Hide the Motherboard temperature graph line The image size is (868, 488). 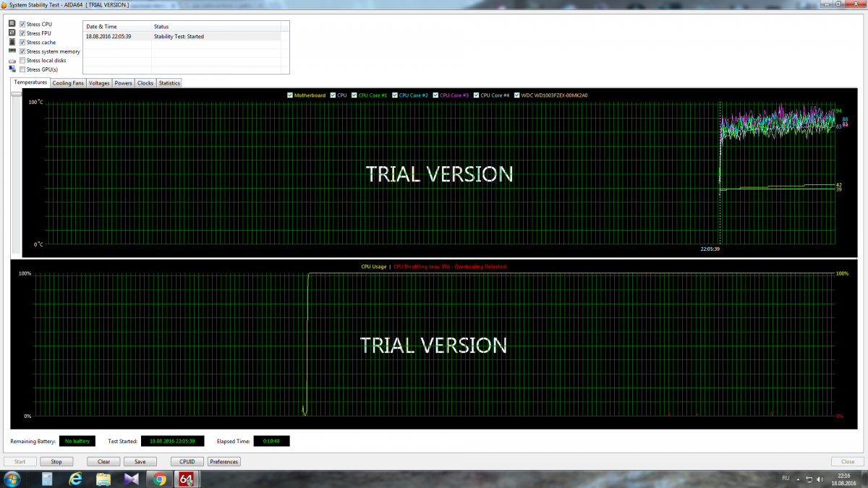click(290, 95)
